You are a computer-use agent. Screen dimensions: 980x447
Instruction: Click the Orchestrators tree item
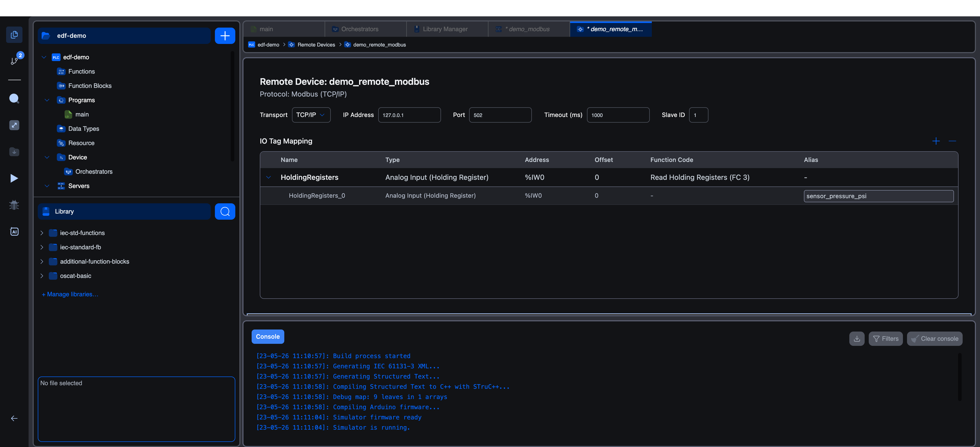pos(94,172)
